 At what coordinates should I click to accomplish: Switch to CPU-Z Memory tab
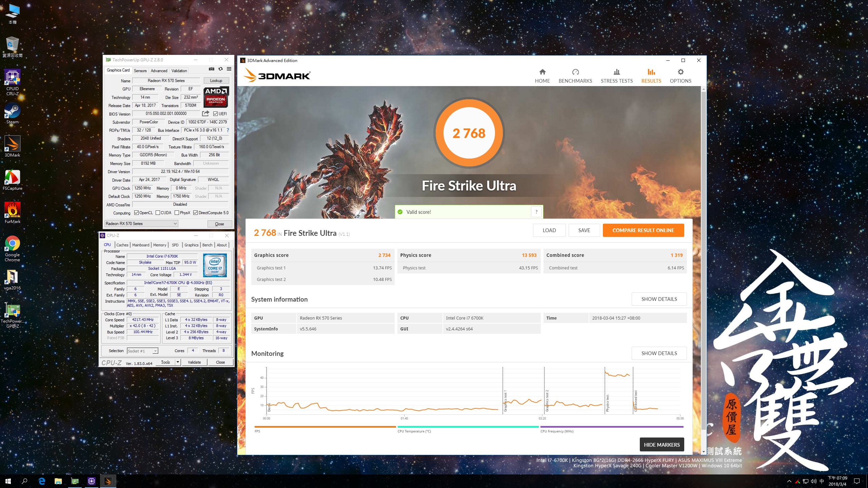[160, 245]
